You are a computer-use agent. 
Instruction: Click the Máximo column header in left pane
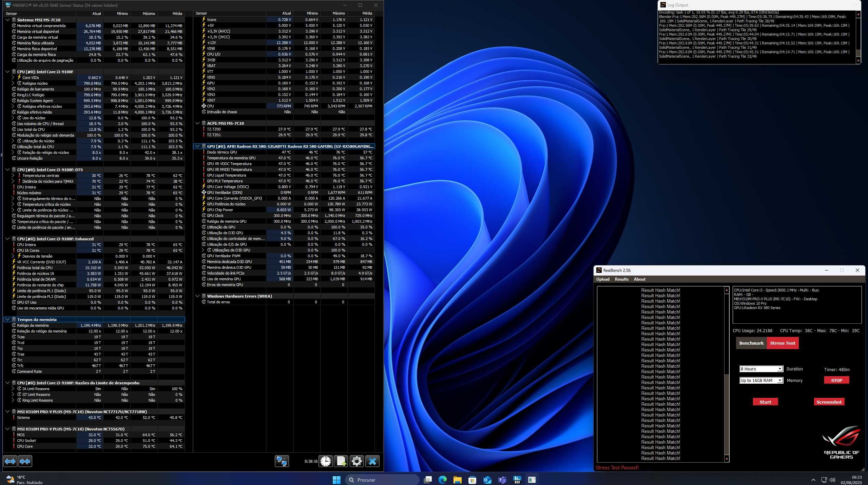(144, 14)
